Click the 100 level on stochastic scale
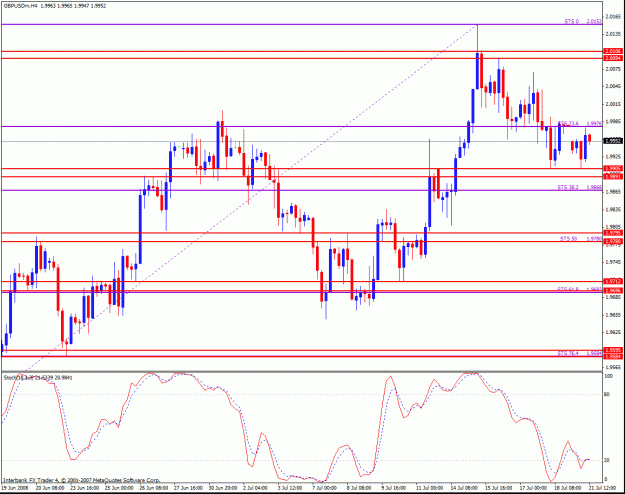 (x=609, y=376)
